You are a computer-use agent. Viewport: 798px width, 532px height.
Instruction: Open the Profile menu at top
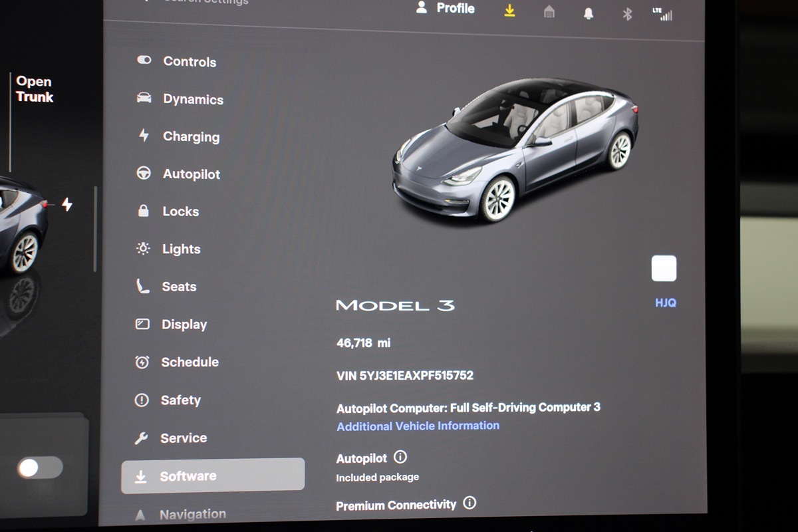(x=446, y=9)
